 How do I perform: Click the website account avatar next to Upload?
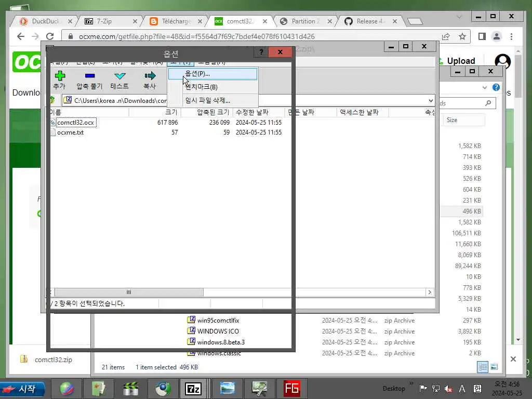[502, 61]
